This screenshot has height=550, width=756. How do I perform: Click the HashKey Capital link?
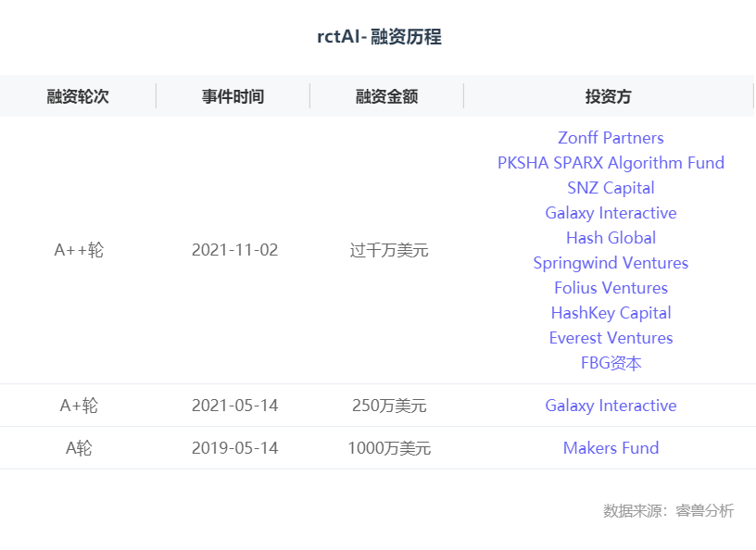pos(611,313)
